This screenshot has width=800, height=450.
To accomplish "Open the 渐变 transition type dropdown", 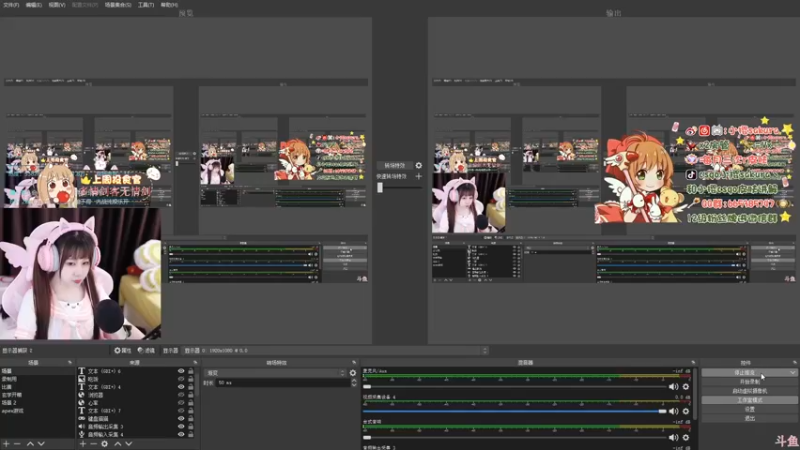I will 275,373.
